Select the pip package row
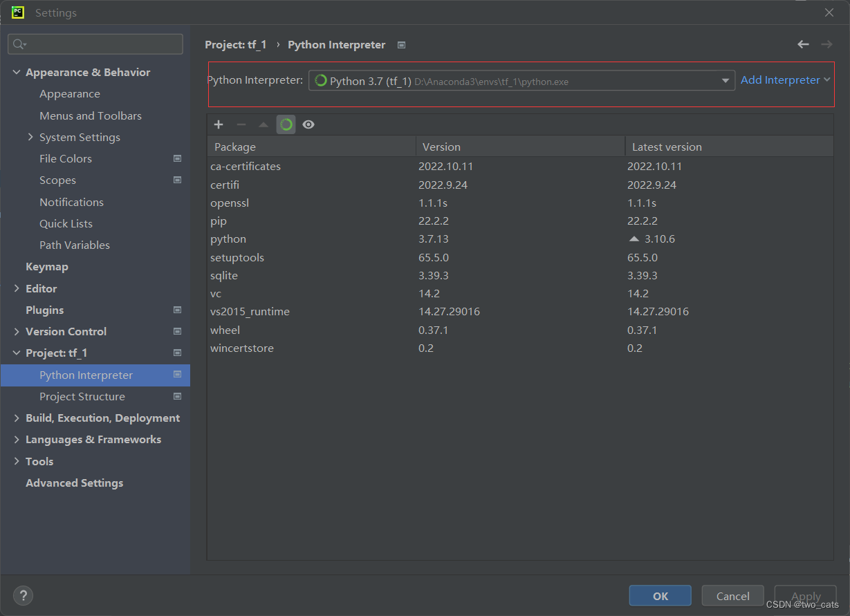Screen dimensions: 850x616 pyautogui.click(x=520, y=221)
